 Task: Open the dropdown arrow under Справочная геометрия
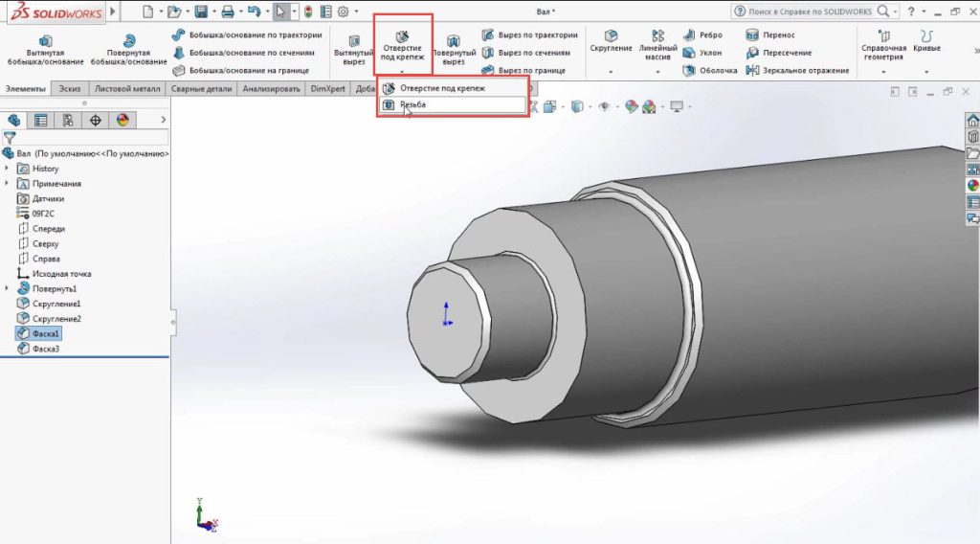point(883,72)
